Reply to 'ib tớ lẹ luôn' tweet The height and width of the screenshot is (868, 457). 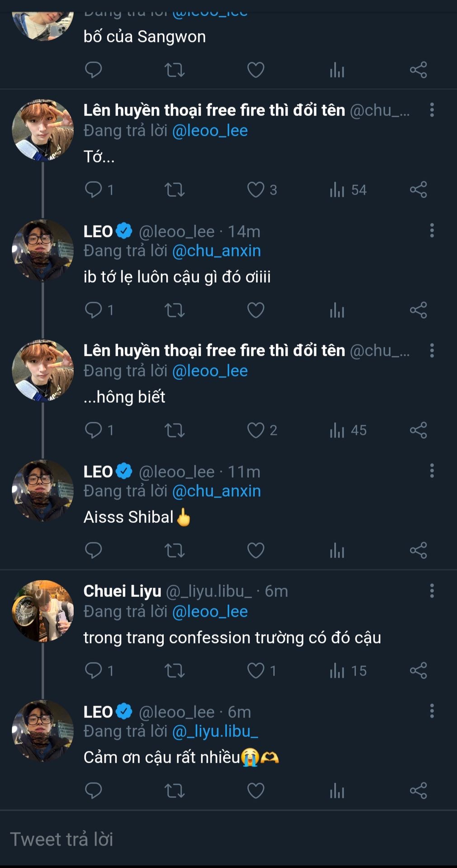click(x=94, y=310)
